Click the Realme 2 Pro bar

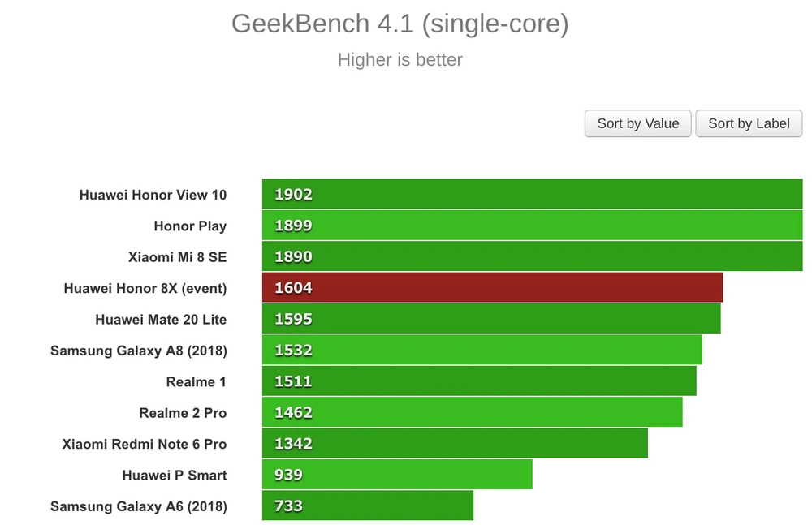coord(472,412)
